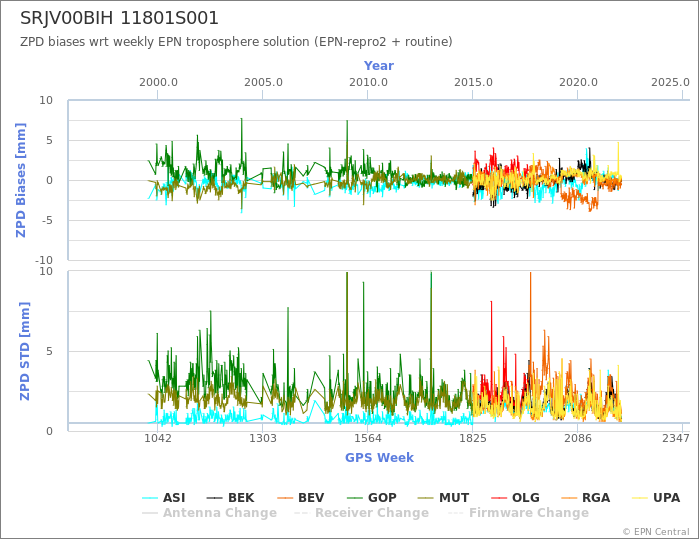Click the 2015.0 year axis label
Viewport: 700px width, 540px height.
click(473, 83)
